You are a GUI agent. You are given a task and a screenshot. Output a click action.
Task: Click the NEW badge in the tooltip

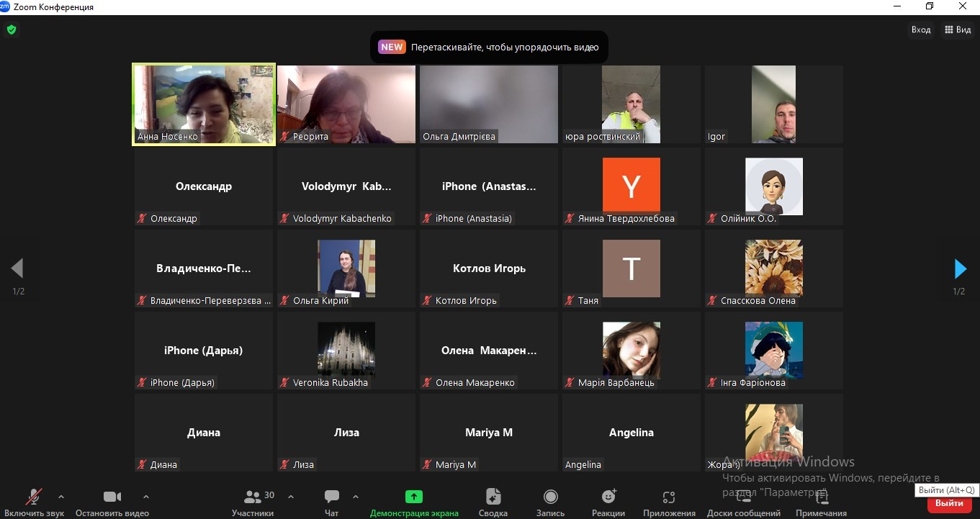[x=392, y=47]
